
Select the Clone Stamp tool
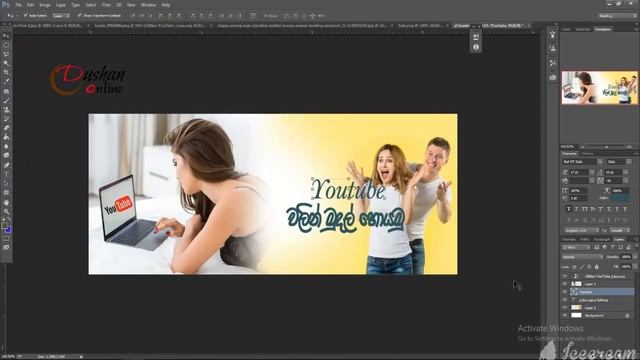click(x=6, y=110)
